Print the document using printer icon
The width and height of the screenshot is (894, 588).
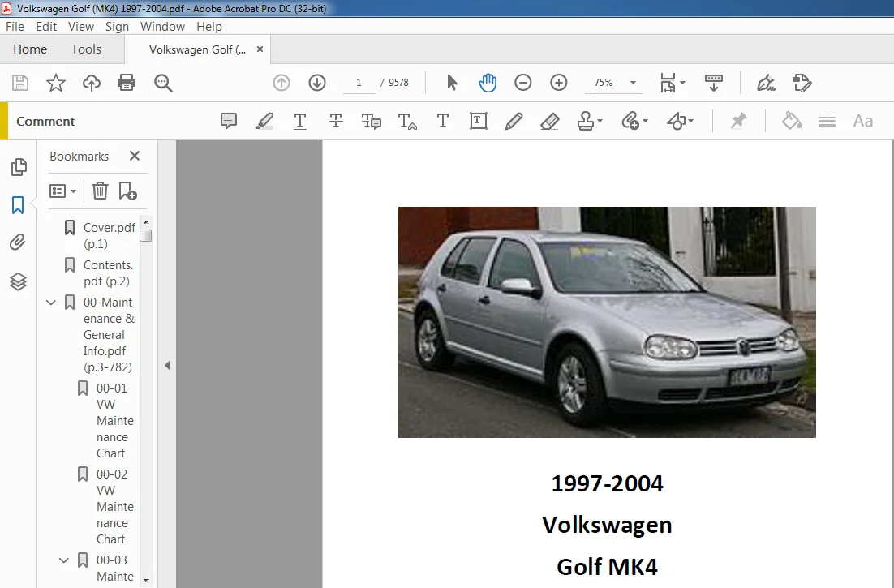[x=127, y=84]
